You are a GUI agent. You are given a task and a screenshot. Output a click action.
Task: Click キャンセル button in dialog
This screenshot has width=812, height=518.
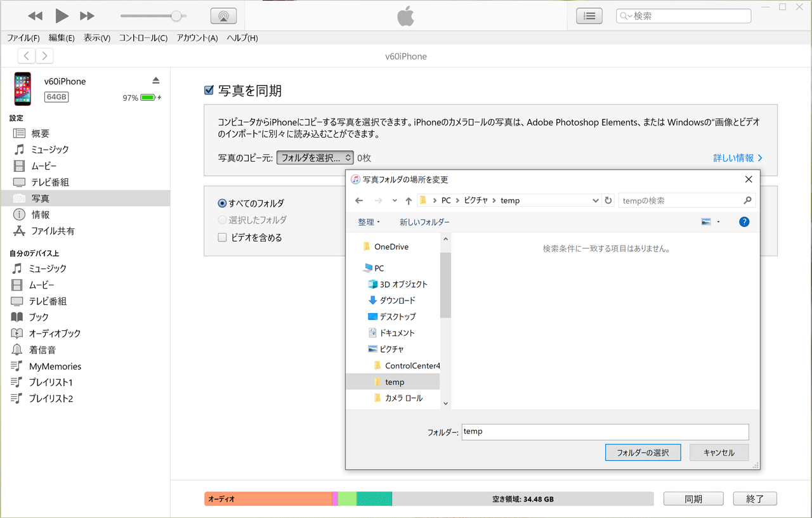point(719,453)
